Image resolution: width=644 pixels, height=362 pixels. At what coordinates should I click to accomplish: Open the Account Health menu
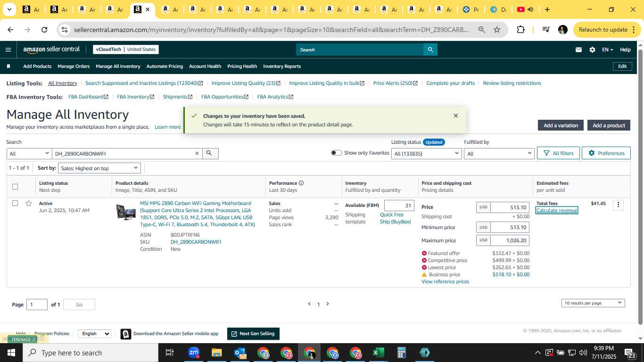205,66
